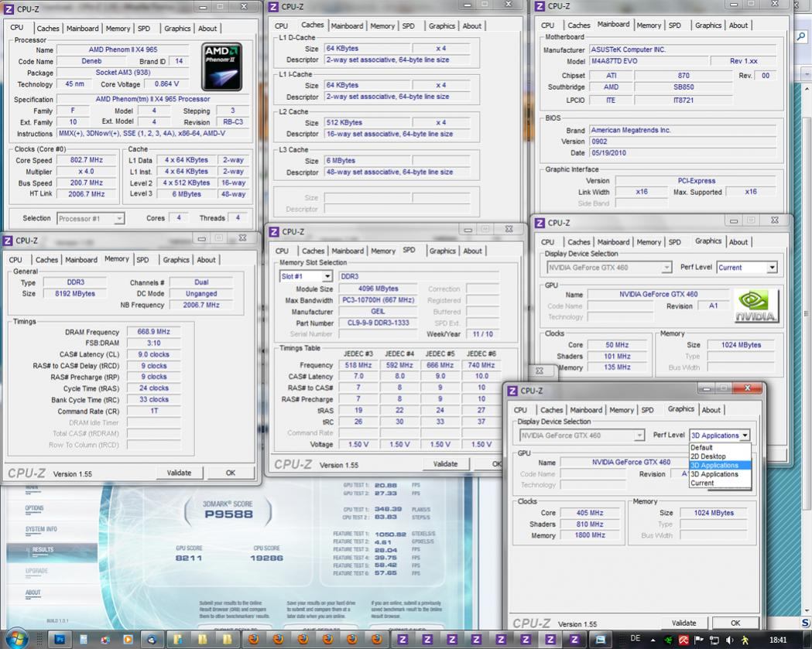Click the AMD Phenom II logo image
The height and width of the screenshot is (649, 812).
point(221,67)
